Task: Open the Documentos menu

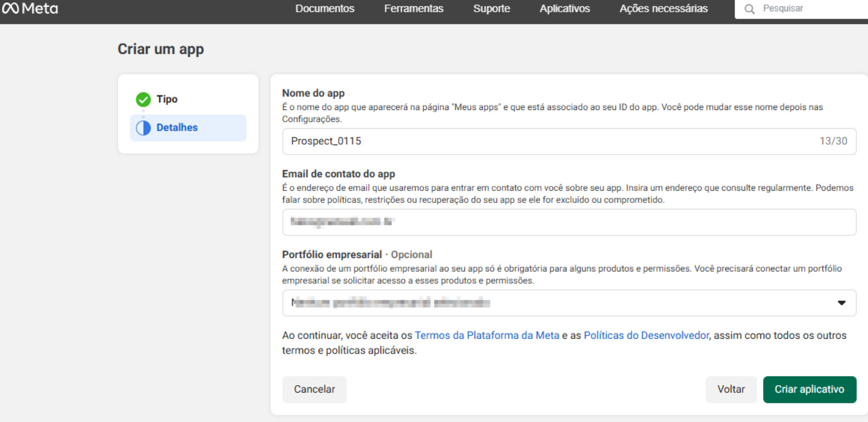Action: pyautogui.click(x=325, y=9)
